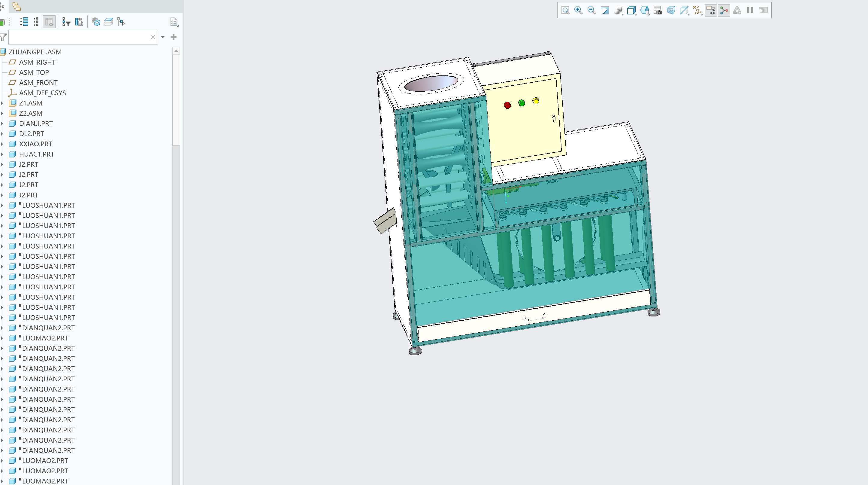Toggle Annotation Display in graphics toolbar
Screen dimensions: 868x485
tap(711, 11)
